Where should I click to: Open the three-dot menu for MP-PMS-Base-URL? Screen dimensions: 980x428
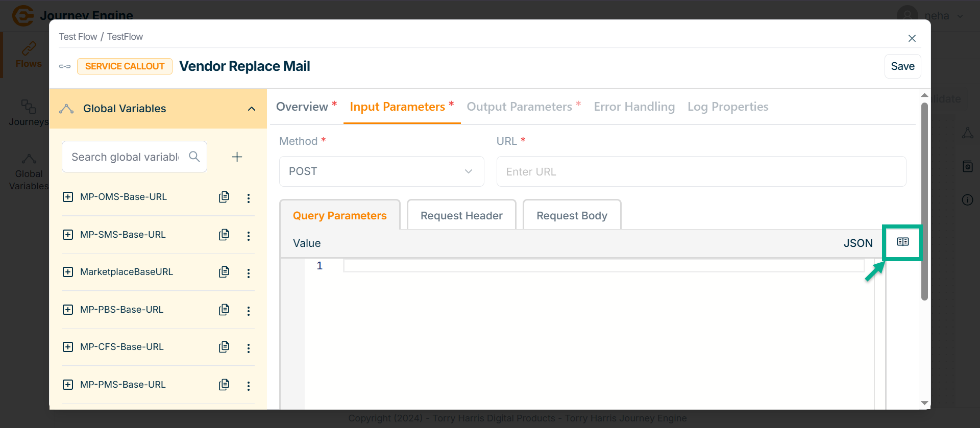249,386
